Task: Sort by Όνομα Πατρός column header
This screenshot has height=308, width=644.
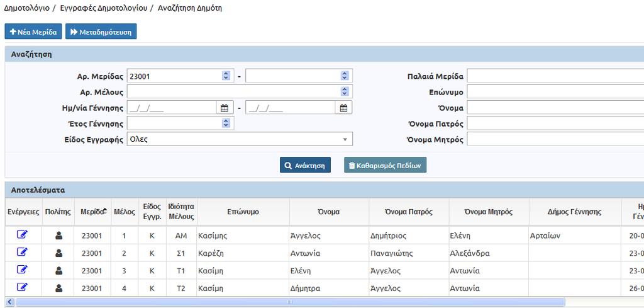Action: (409, 212)
